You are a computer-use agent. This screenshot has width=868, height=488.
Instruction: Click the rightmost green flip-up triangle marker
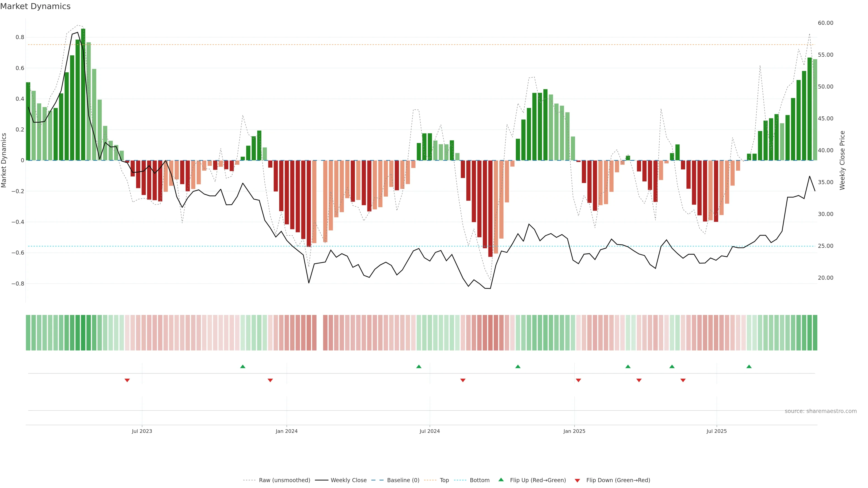749,366
